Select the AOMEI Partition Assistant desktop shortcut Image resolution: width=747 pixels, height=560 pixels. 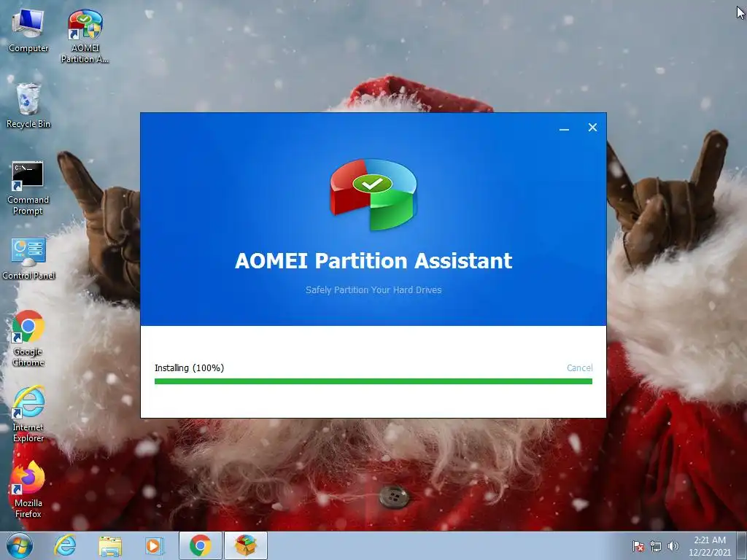pyautogui.click(x=85, y=36)
